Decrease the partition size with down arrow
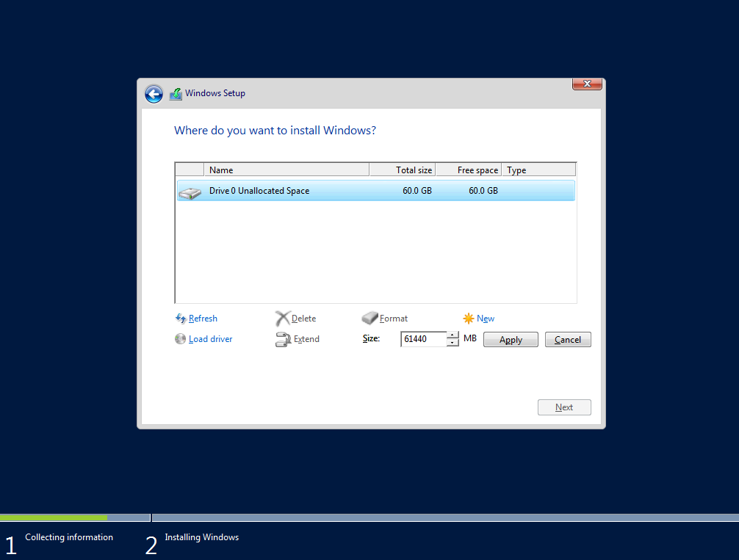 click(453, 343)
